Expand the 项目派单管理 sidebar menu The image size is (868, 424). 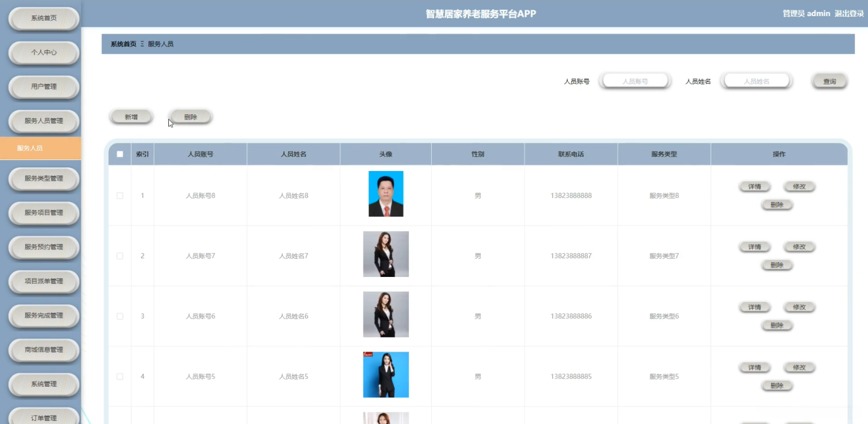click(44, 281)
